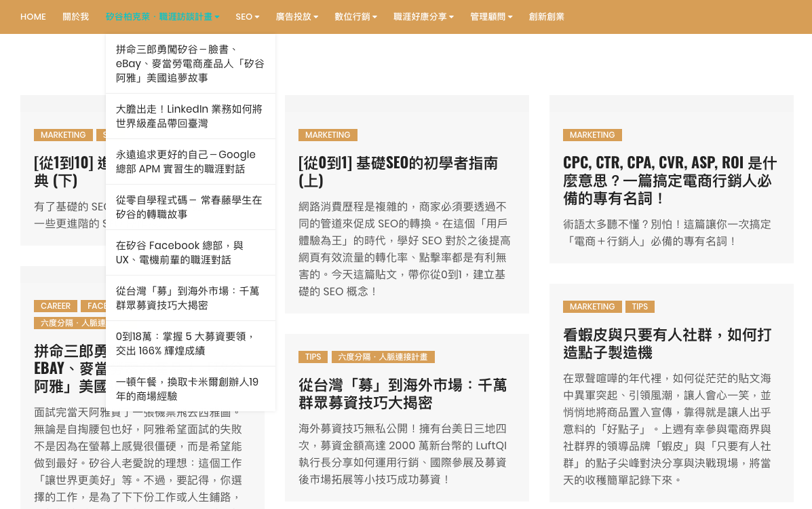Click CAREER tag on 拼命三郎 card
Screen dimensions: 812x509
click(56, 306)
